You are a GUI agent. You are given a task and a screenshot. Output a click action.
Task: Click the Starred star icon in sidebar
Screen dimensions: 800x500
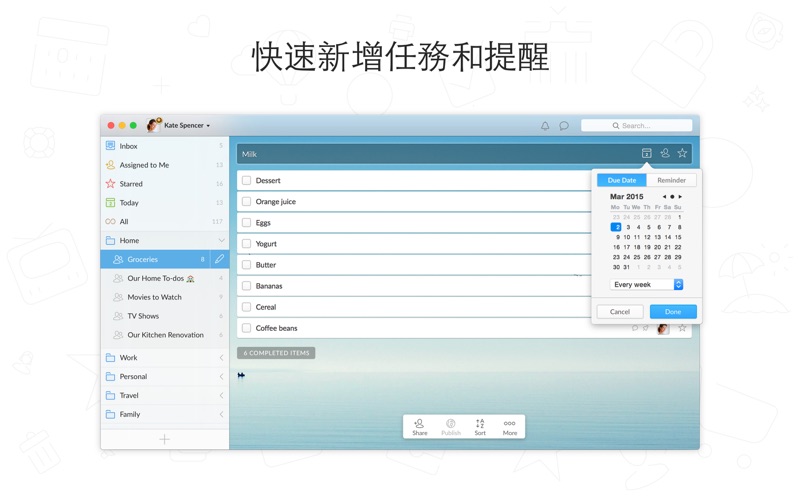pyautogui.click(x=110, y=184)
